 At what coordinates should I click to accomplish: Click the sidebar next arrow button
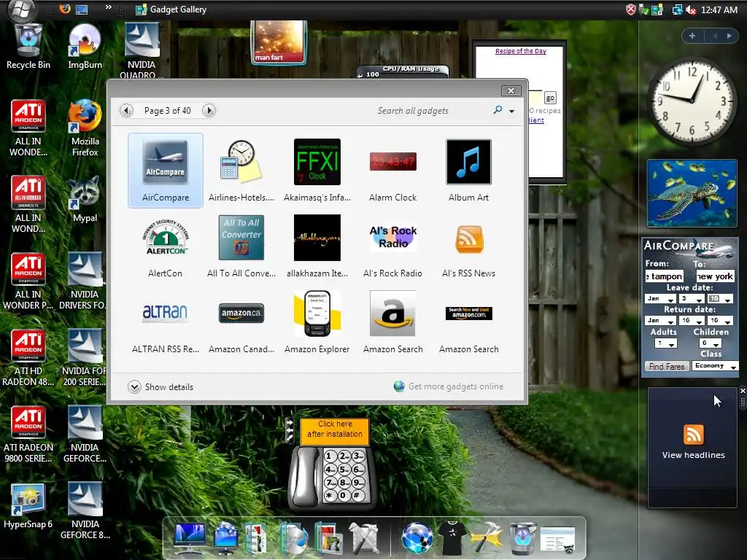click(729, 36)
